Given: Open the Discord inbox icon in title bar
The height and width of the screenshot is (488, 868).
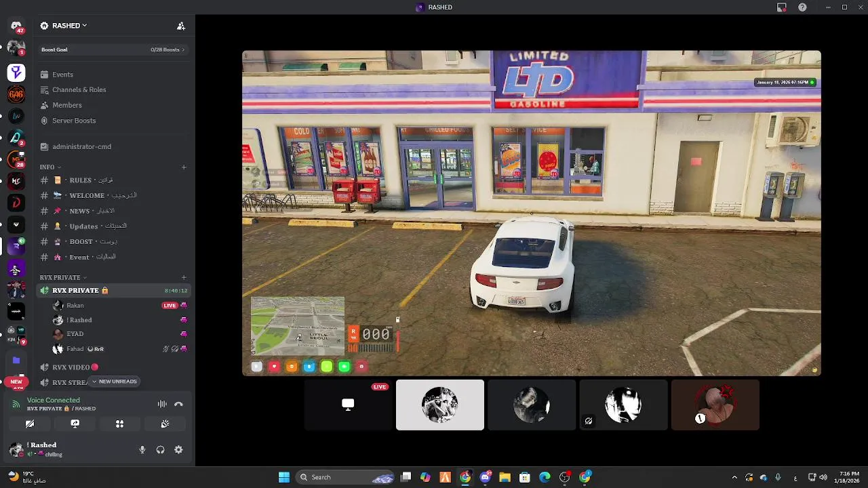Looking at the screenshot, I should (782, 7).
